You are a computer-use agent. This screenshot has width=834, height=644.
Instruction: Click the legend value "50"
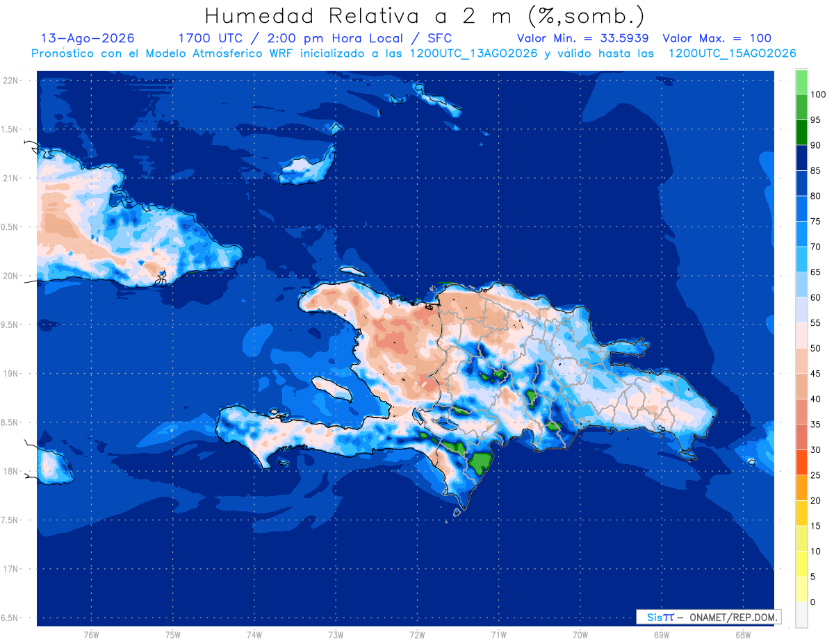pyautogui.click(x=815, y=348)
